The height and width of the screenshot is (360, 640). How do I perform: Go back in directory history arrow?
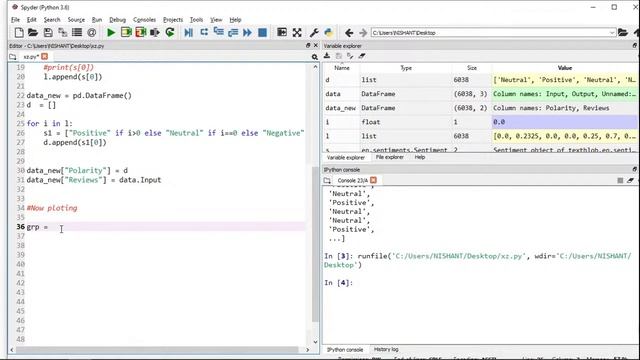pyautogui.click(x=349, y=33)
